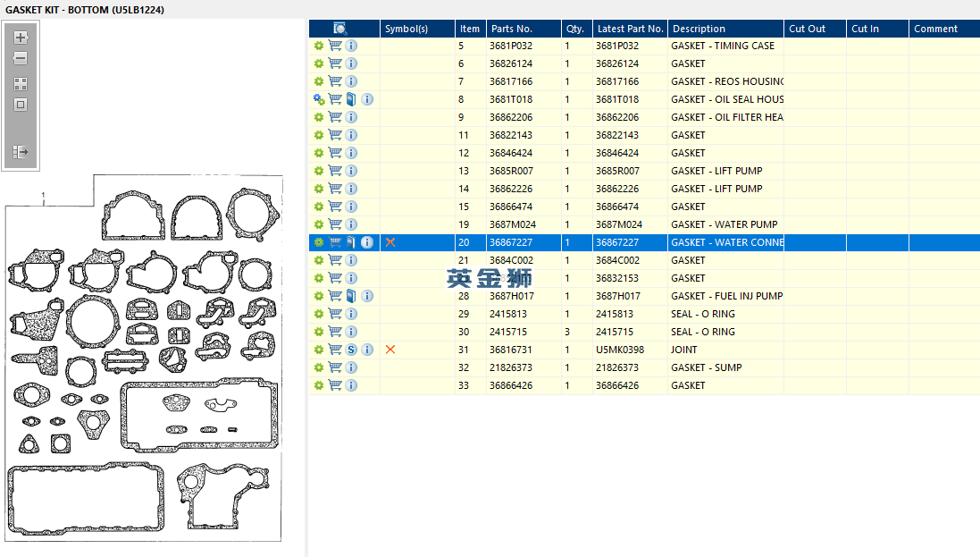Zoom out of the gasket diagram
980x557 pixels.
(x=21, y=58)
